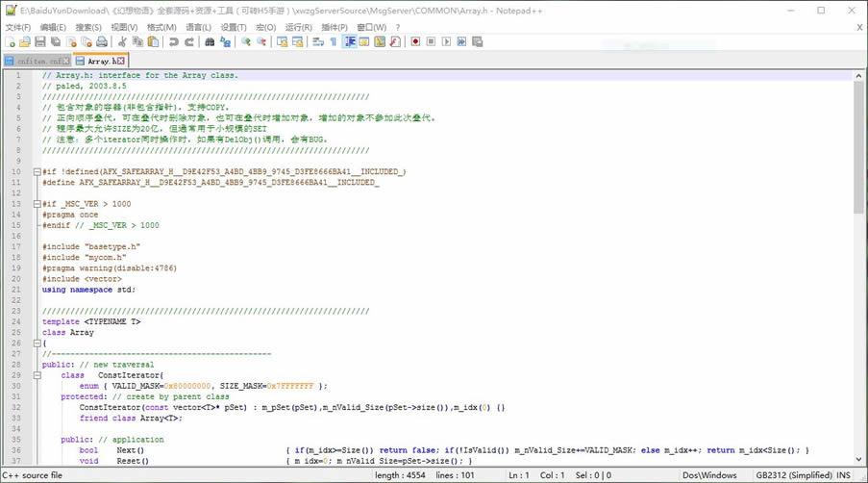This screenshot has height=483, width=868.
Task: Open the 编辑(E) menu
Action: coord(53,27)
